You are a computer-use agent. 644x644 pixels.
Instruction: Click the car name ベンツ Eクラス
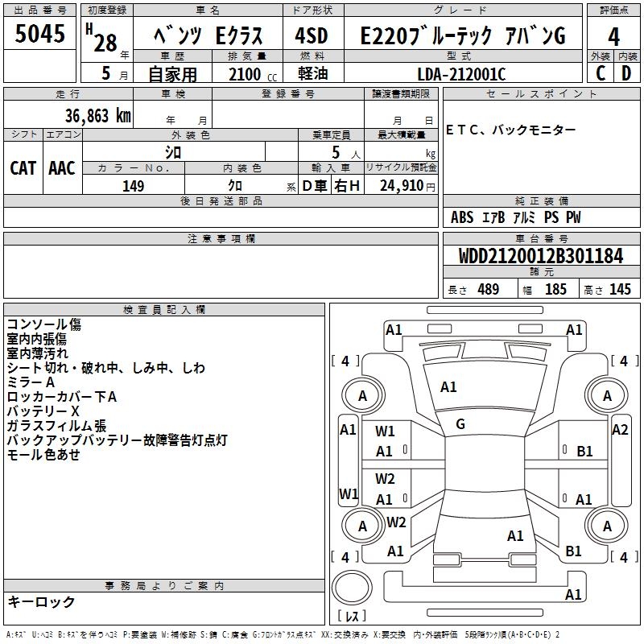[208, 35]
